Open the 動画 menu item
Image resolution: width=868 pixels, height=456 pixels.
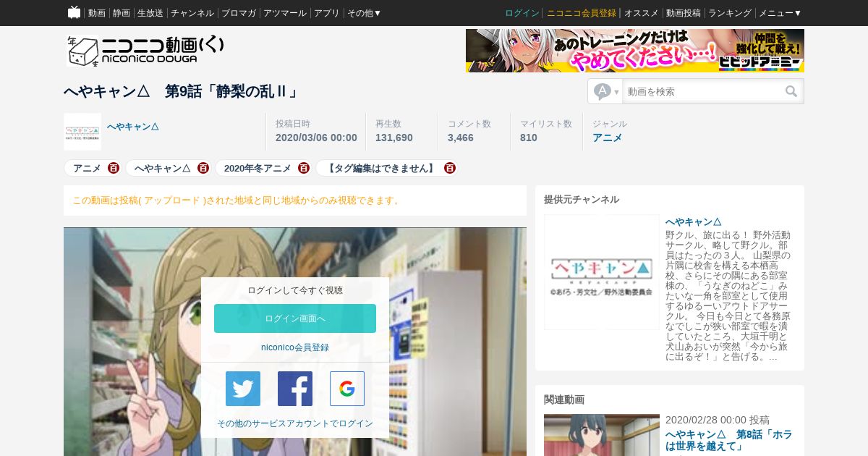[x=97, y=13]
